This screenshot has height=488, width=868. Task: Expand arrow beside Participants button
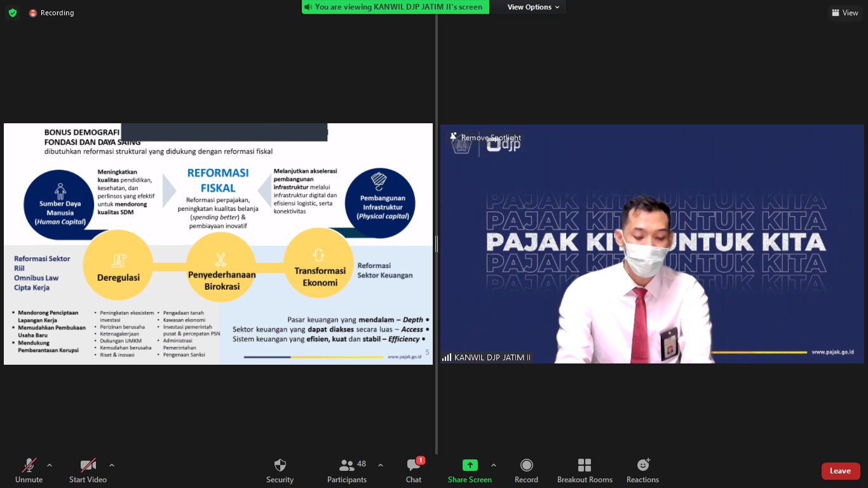(x=381, y=465)
